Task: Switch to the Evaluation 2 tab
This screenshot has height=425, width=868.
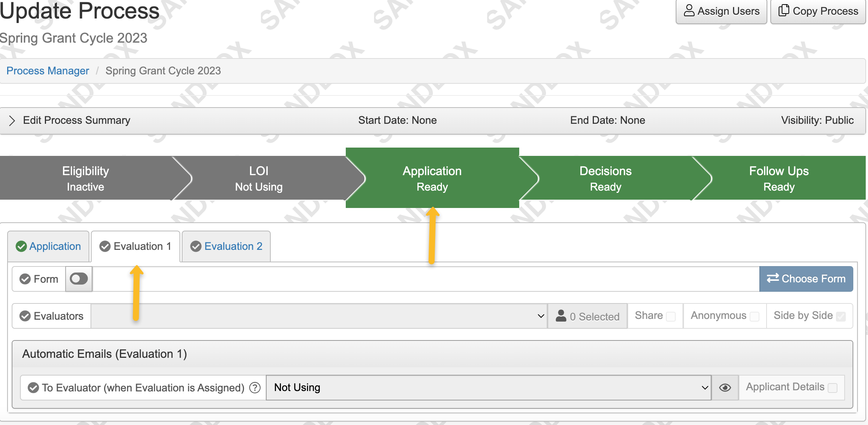Action: click(225, 246)
